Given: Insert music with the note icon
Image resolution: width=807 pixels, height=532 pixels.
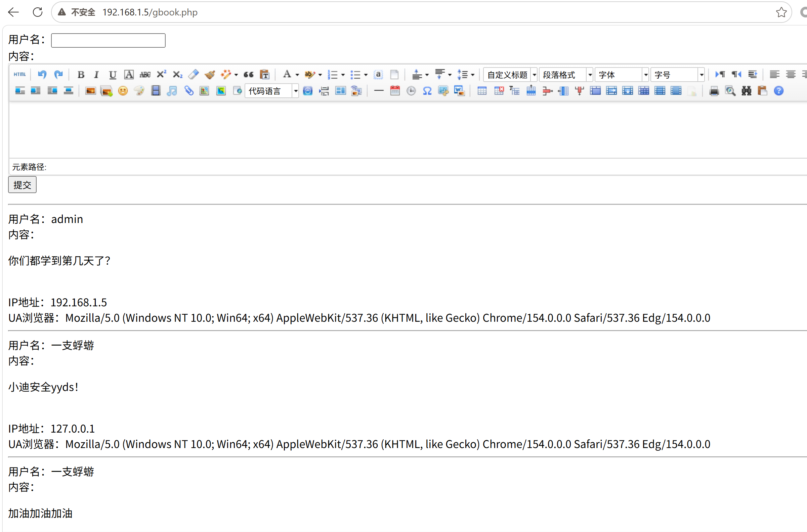Looking at the screenshot, I should (172, 91).
